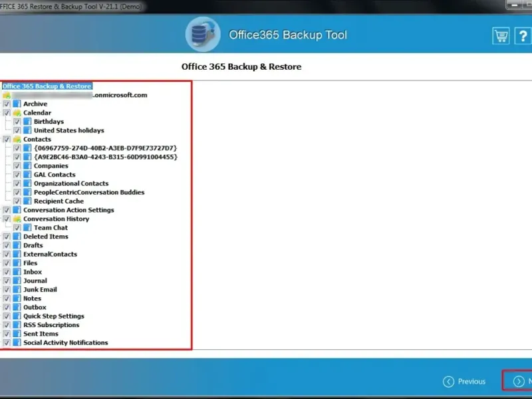
Task: Toggle the Social Activity Notifications checkbox
Action: point(7,342)
